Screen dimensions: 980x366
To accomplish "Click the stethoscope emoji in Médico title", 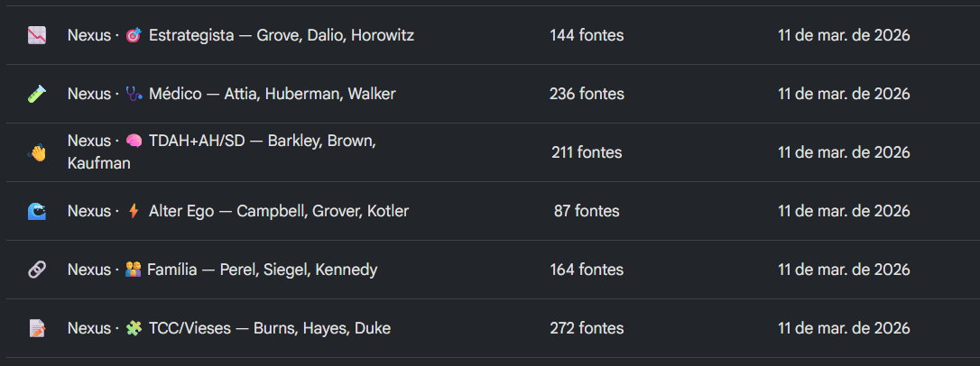I will [134, 95].
